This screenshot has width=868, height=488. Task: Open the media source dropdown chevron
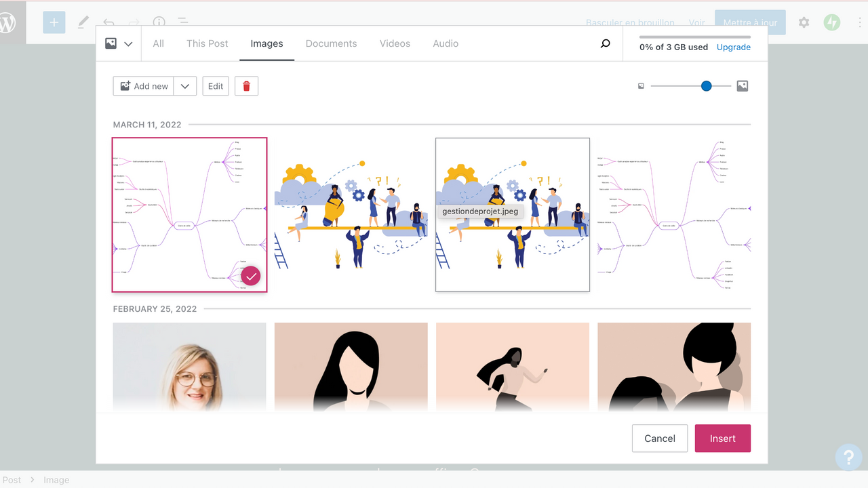tap(127, 43)
